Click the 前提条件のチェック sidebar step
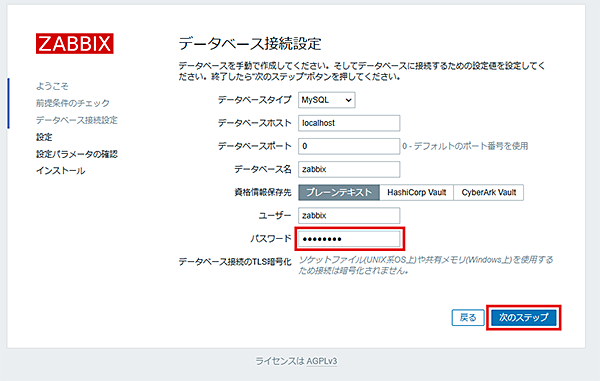 73,103
